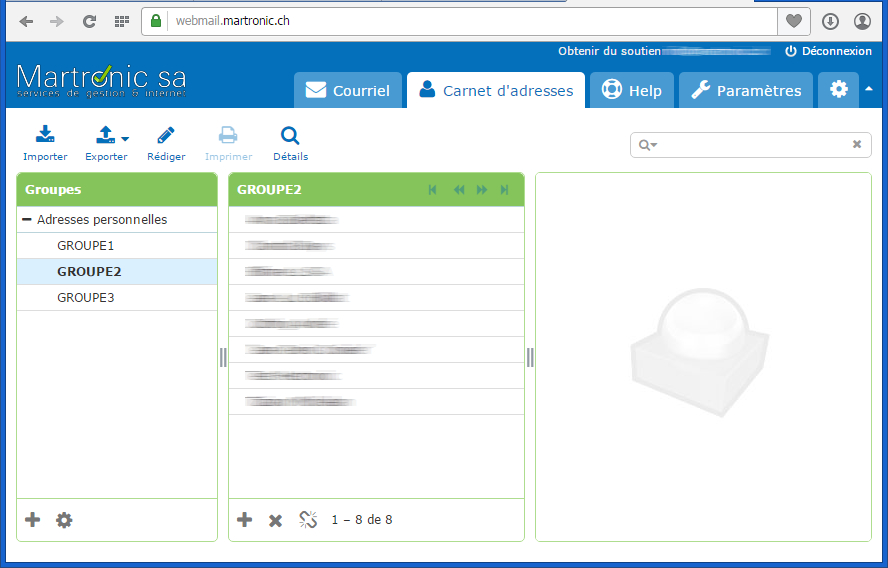The height and width of the screenshot is (568, 888).
Task: Switch to the Courriel tab
Action: click(348, 91)
